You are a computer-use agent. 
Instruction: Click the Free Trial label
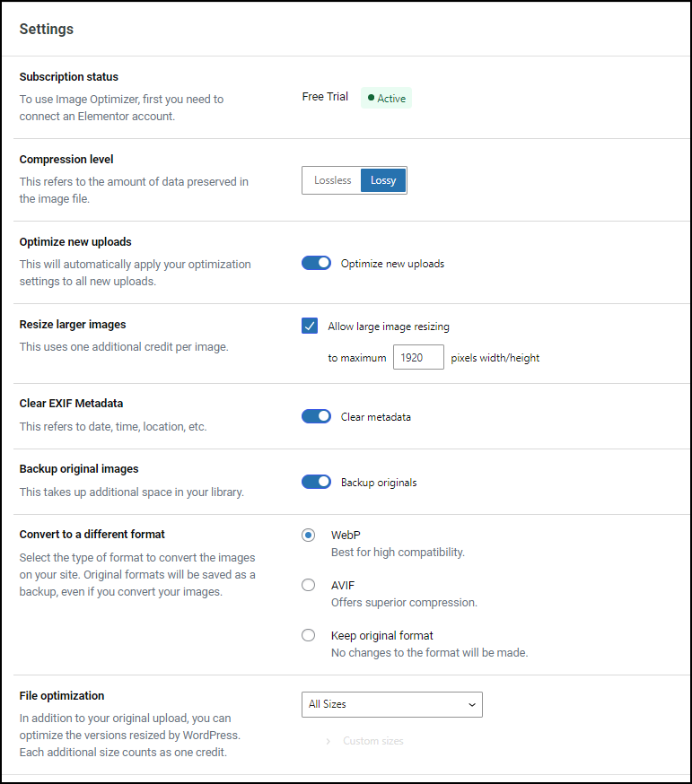[325, 97]
